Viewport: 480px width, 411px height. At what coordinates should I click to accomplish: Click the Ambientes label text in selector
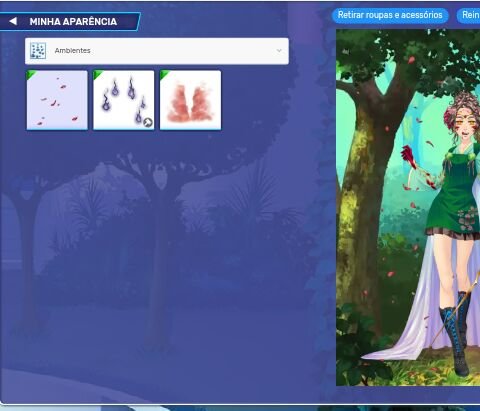[x=72, y=51]
